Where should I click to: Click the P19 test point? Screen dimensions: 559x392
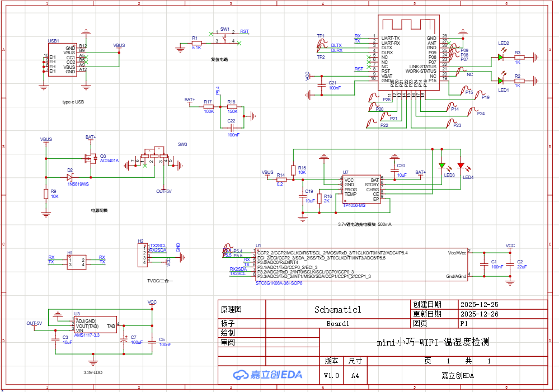pyautogui.click(x=480, y=95)
